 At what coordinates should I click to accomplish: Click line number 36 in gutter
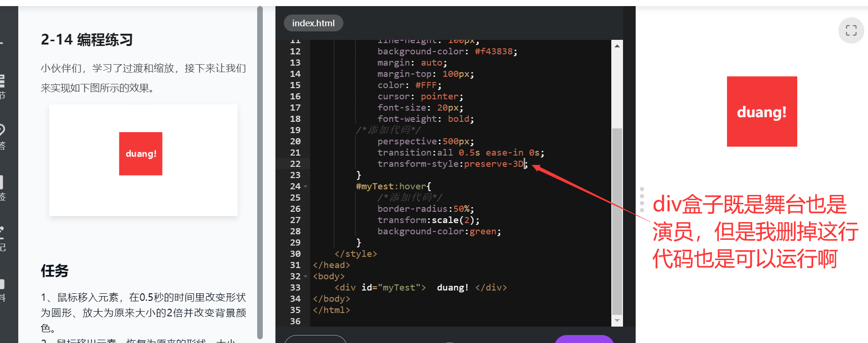295,321
